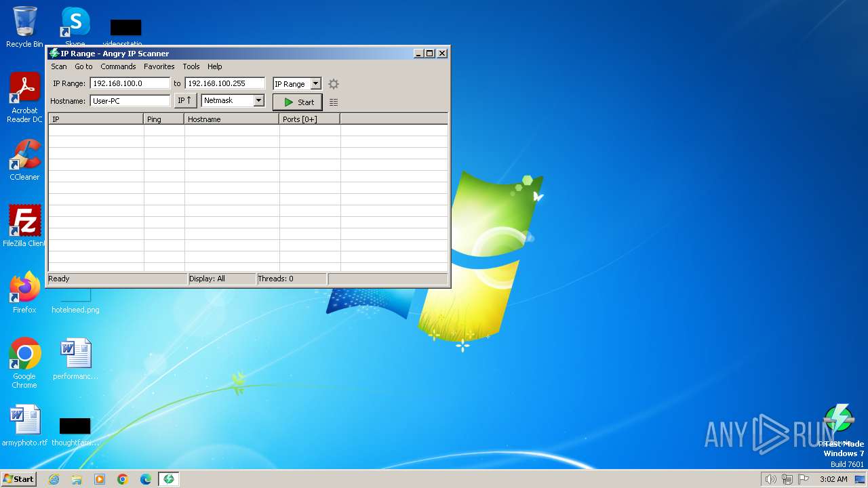Image resolution: width=868 pixels, height=488 pixels.
Task: Open the Help menu
Action: point(215,66)
